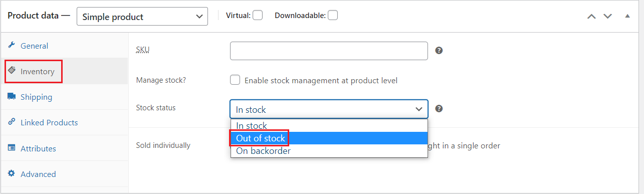Open the Simple product type dropdown
The width and height of the screenshot is (644, 194).
[x=142, y=17]
